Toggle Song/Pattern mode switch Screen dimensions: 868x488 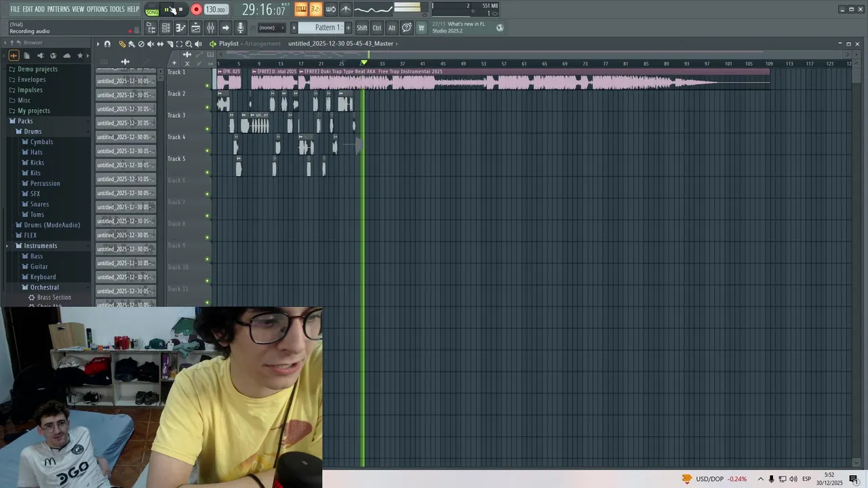click(x=152, y=9)
